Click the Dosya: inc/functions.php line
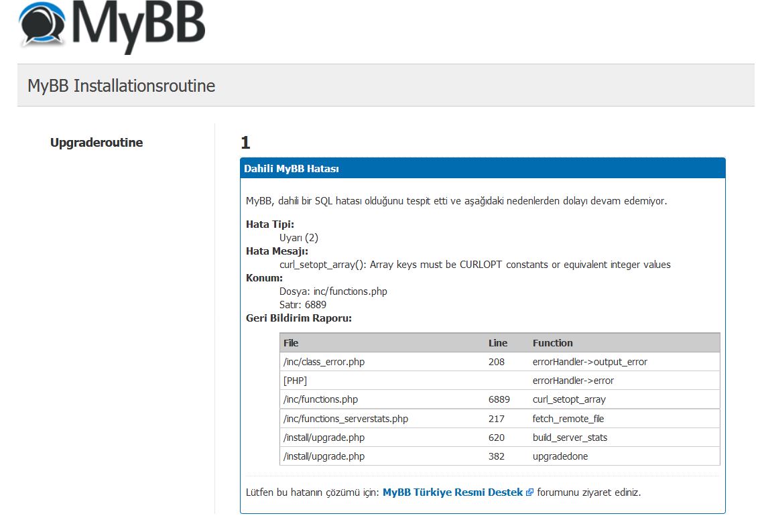Screen dimensions: 762x532 click(333, 291)
